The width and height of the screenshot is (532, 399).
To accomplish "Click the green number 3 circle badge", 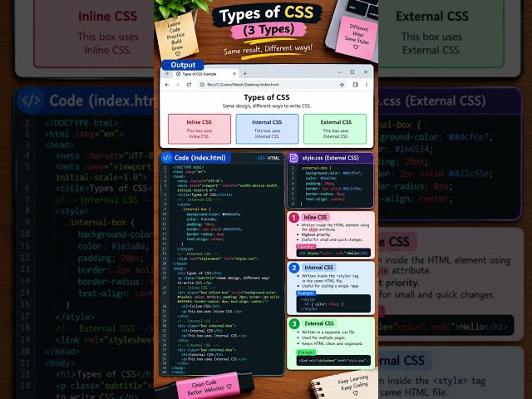I will (x=293, y=323).
